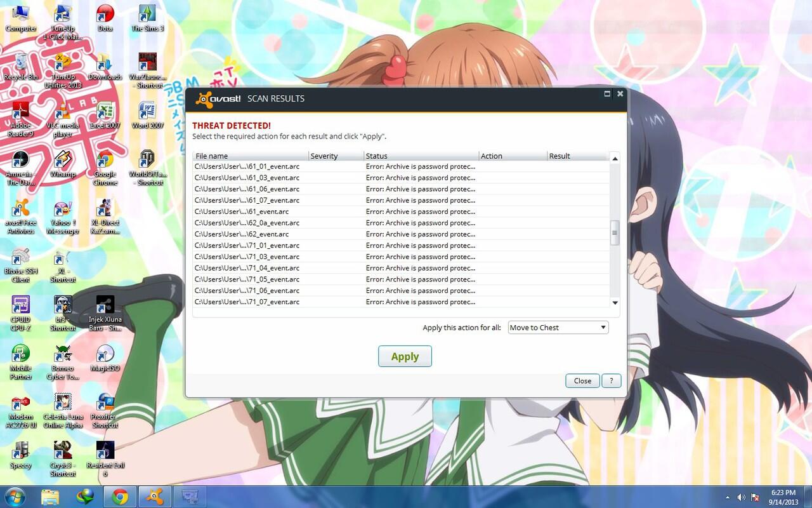Select the row '62_0a_event.arc'

point(401,223)
